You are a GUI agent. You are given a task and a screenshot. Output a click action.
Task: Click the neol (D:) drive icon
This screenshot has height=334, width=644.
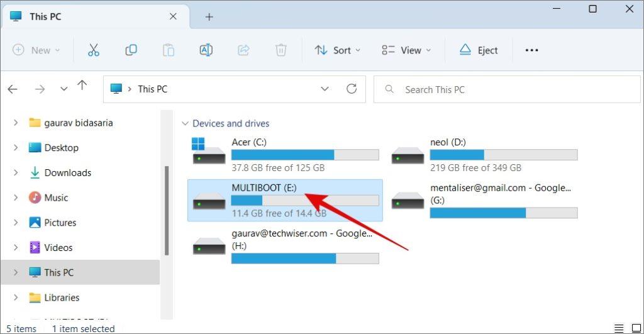pos(408,155)
